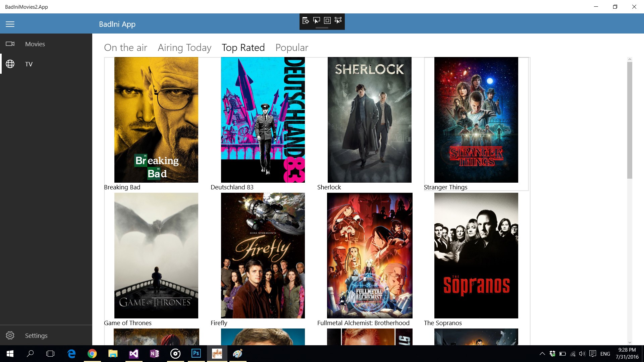Click the Settings gear icon
644x362 pixels.
[x=10, y=336]
